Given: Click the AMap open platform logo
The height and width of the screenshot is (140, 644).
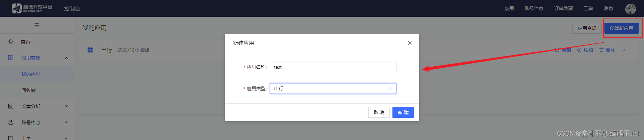Looking at the screenshot, I should click(32, 8).
